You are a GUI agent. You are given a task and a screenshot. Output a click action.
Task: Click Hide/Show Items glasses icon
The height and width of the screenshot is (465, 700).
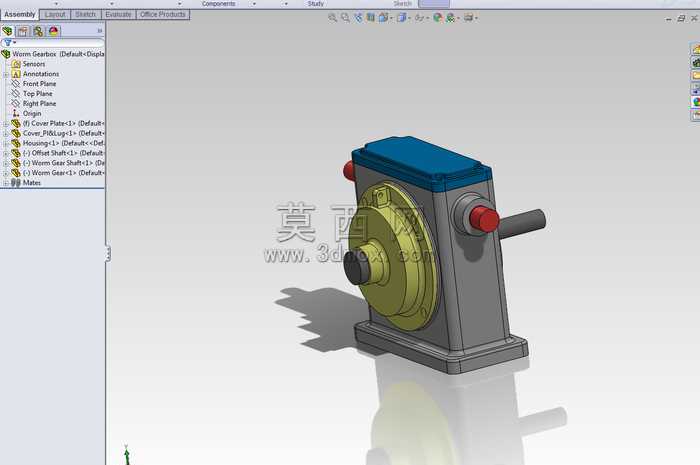(x=419, y=18)
